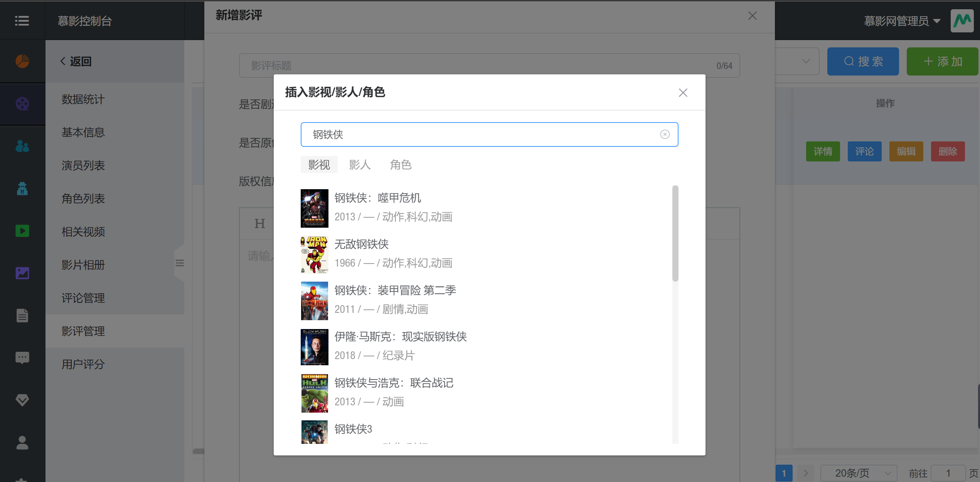Choose the result titled 钢铁侠：装甲冒险 第二季
980x482 pixels.
(395, 290)
